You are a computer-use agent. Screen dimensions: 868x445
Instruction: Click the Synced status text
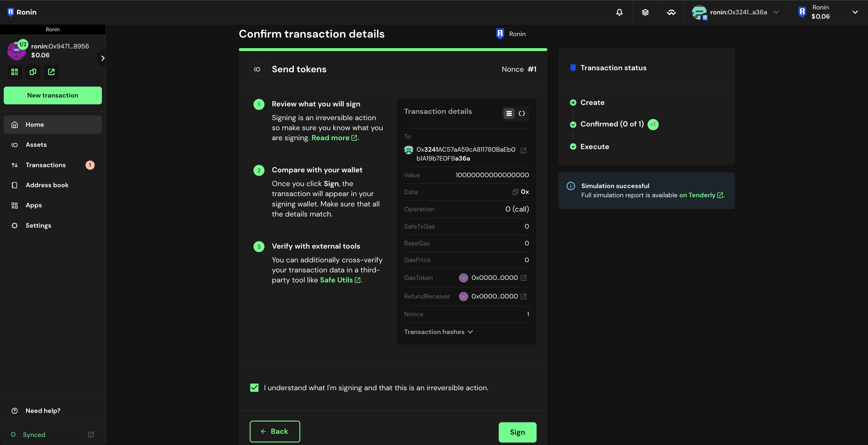click(34, 435)
